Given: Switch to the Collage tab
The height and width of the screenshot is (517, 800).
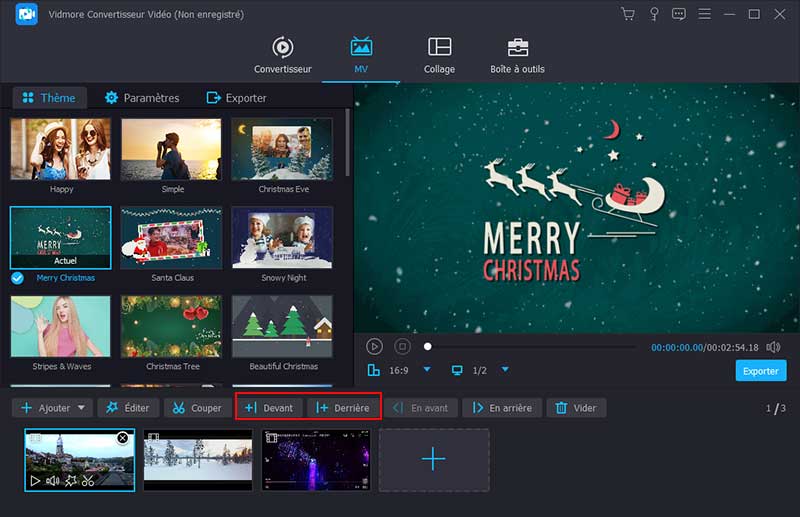Looking at the screenshot, I should (x=439, y=56).
